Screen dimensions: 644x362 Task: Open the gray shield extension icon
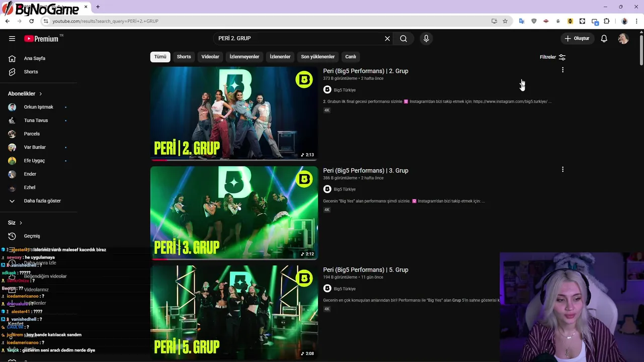point(534,21)
